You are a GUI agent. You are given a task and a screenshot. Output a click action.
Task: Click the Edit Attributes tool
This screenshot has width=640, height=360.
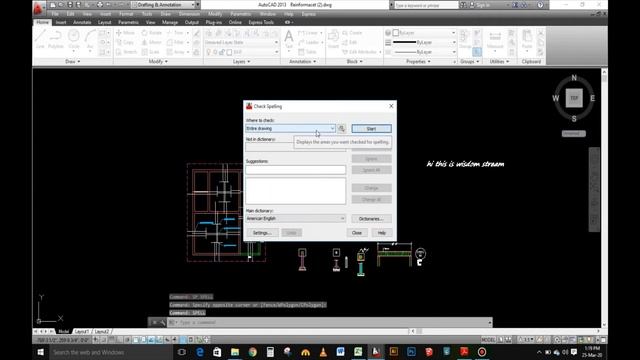click(x=360, y=52)
